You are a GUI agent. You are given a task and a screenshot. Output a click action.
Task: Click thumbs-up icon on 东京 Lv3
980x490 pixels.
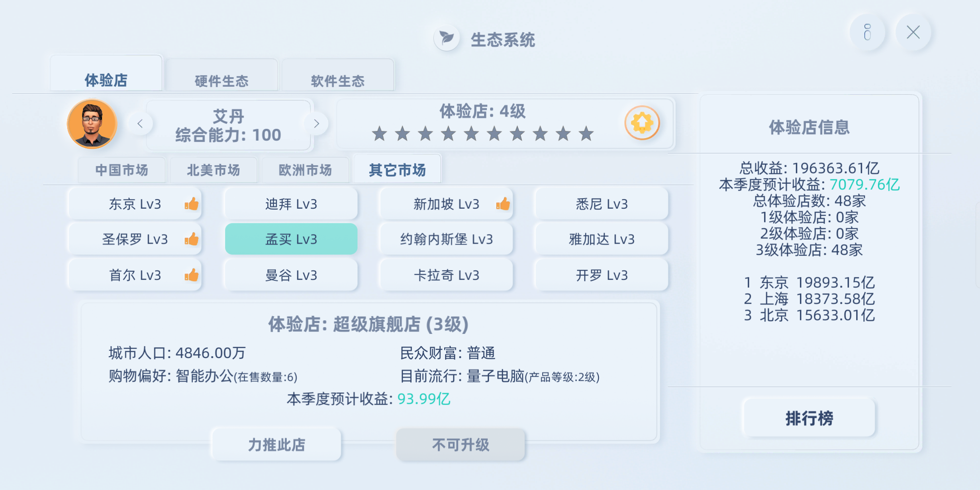coord(191,204)
